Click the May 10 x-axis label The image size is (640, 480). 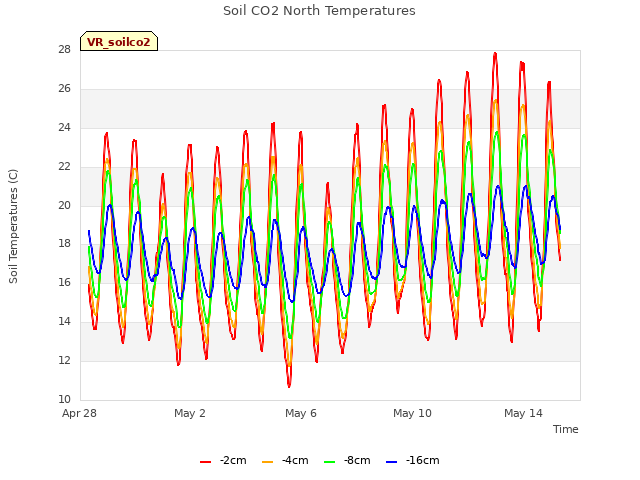coord(412,413)
